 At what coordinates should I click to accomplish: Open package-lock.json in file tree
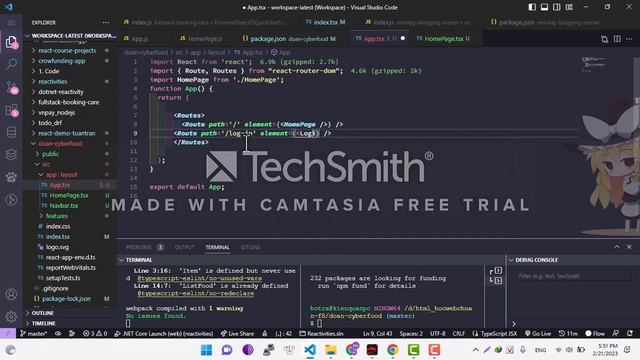tap(66, 299)
